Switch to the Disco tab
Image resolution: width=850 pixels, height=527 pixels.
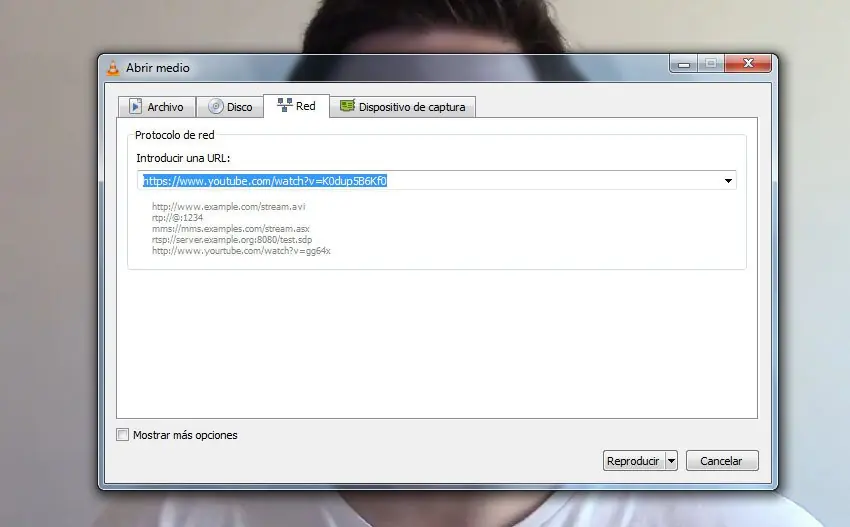pos(230,107)
